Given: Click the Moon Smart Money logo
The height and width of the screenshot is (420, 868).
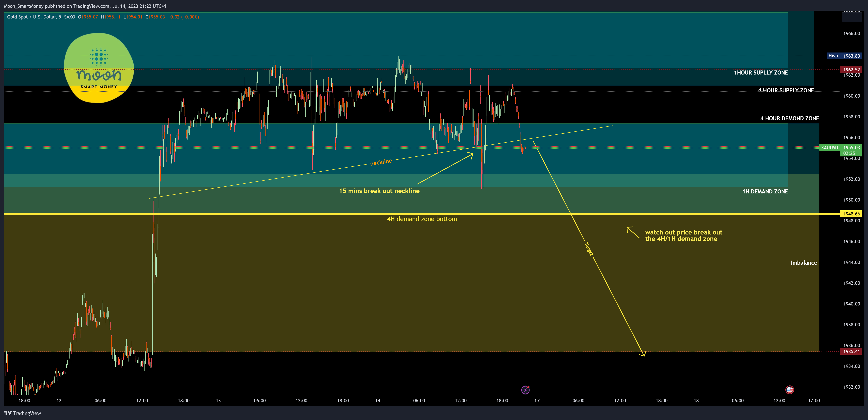Looking at the screenshot, I should (x=99, y=68).
